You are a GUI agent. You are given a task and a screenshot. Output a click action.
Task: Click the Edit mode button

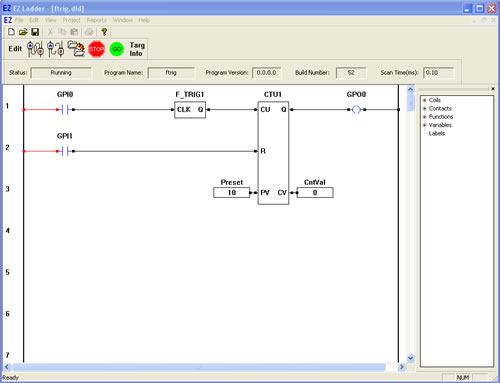[x=15, y=49]
